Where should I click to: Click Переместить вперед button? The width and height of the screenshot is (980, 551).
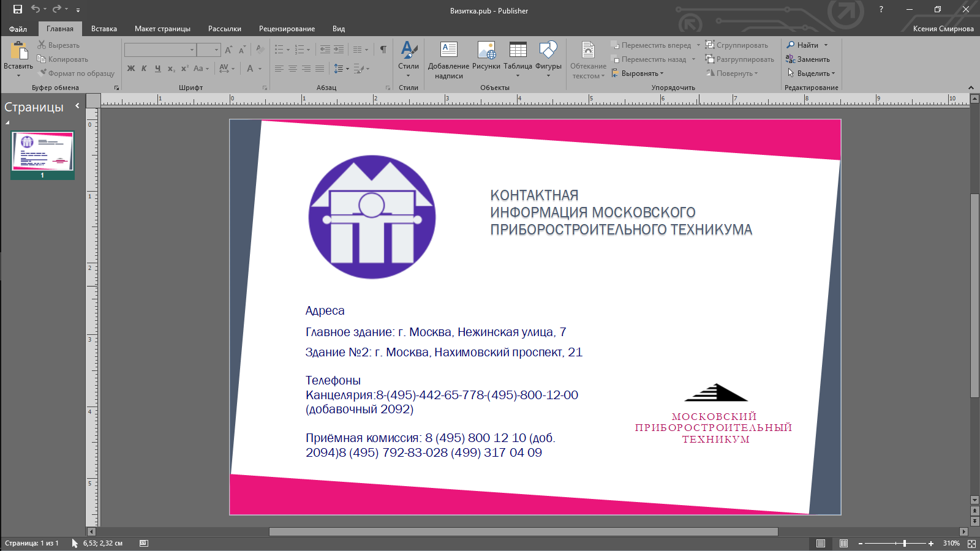(x=651, y=45)
